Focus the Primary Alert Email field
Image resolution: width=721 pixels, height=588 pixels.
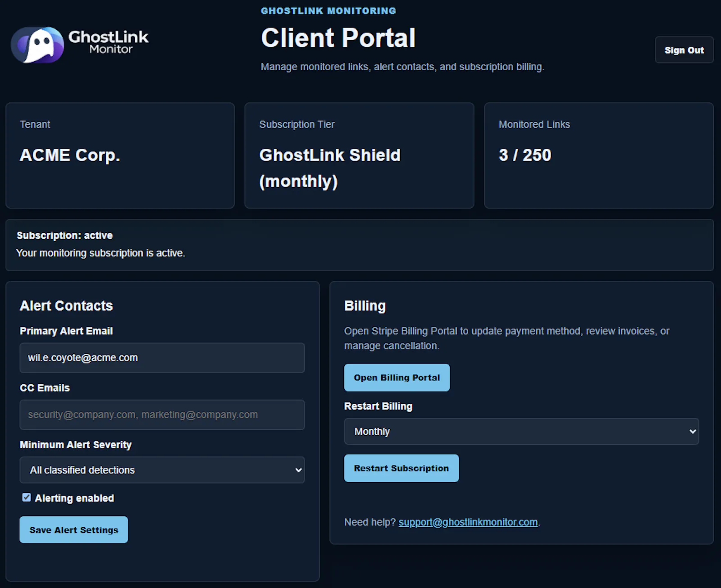tap(162, 358)
